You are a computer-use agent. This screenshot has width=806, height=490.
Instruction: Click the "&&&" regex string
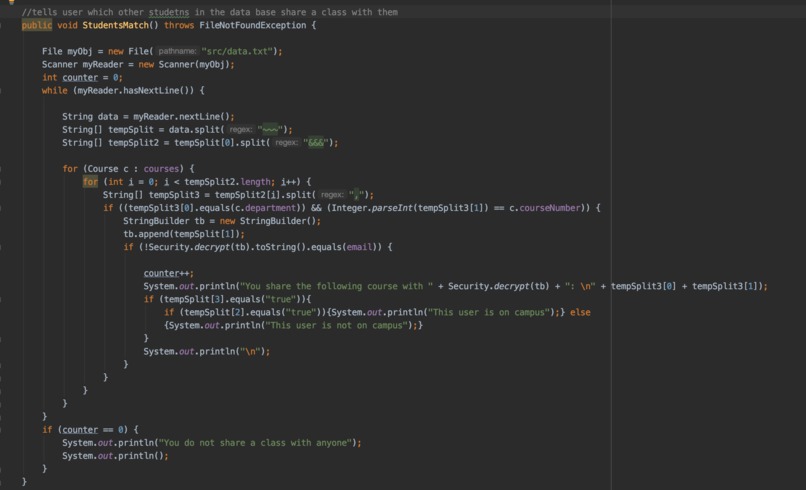(x=316, y=143)
